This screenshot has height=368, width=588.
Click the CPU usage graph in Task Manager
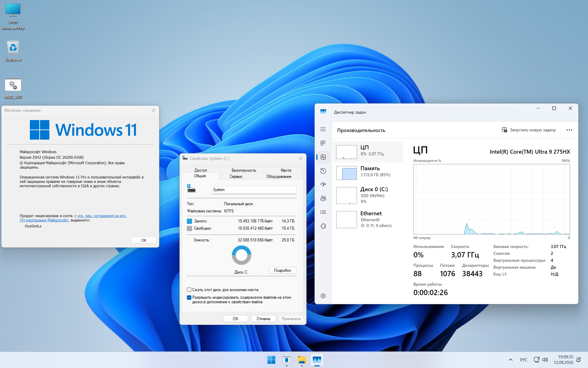pyautogui.click(x=492, y=199)
